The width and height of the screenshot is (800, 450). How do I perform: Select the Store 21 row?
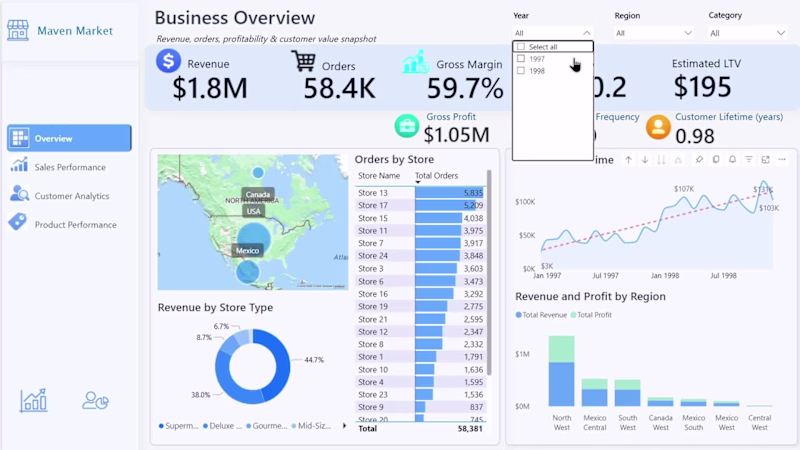(421, 319)
